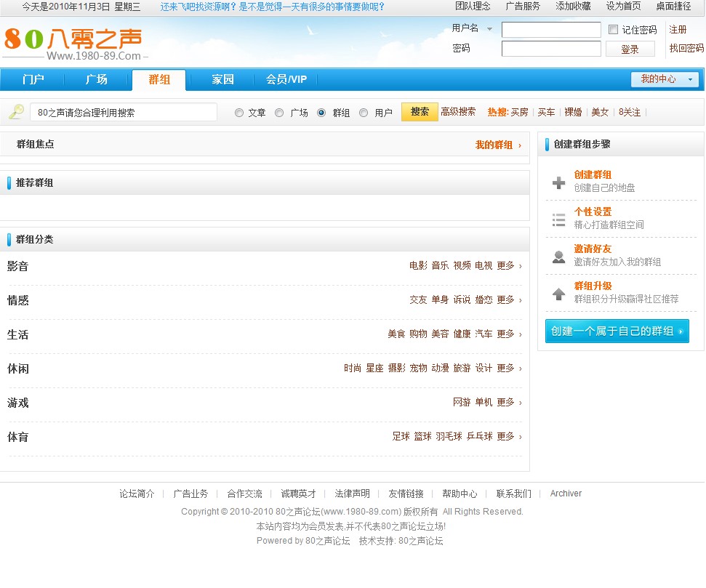The height and width of the screenshot is (588, 706).
Task: Open the Archiver footer link
Action: pyautogui.click(x=566, y=494)
